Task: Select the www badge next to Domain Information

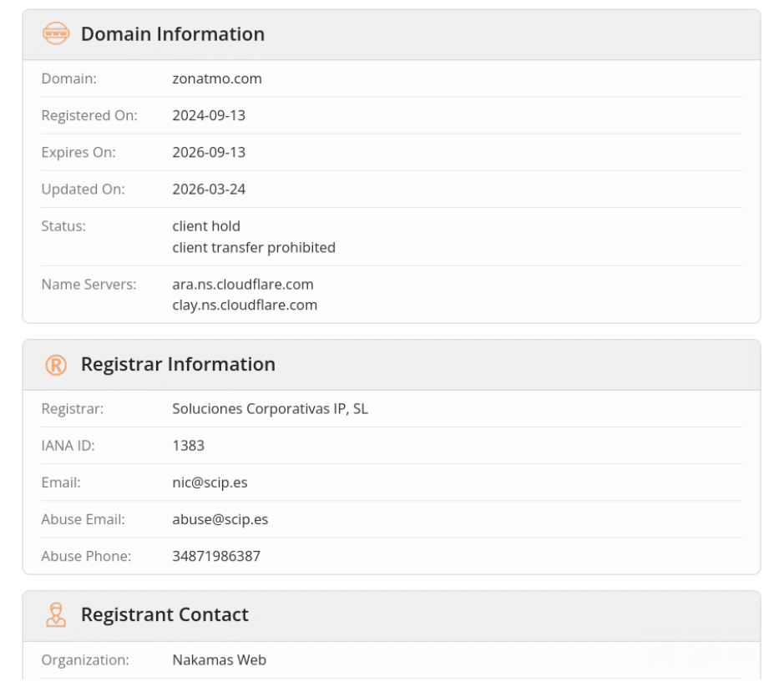Action: tap(55, 34)
